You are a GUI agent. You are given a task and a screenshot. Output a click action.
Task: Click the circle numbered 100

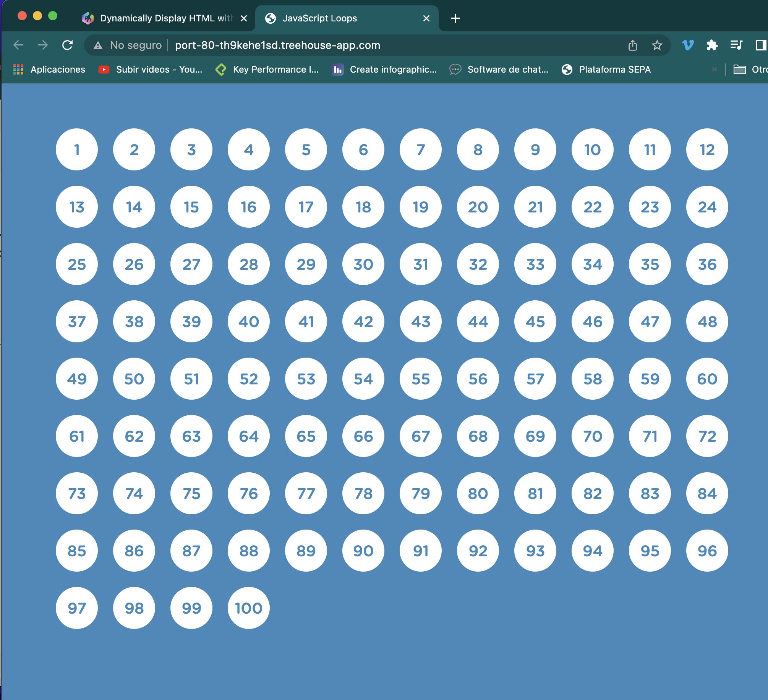249,608
